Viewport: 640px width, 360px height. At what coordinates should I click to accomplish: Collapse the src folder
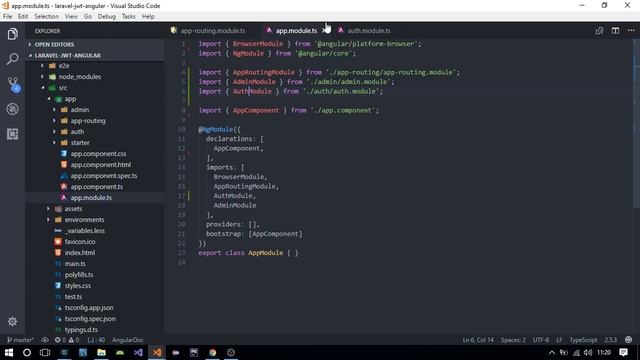point(63,88)
